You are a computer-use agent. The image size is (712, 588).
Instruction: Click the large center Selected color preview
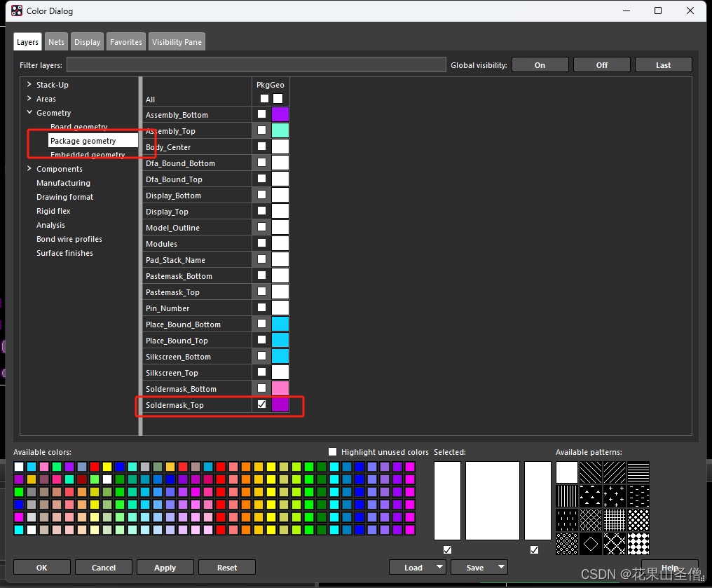tap(492, 500)
